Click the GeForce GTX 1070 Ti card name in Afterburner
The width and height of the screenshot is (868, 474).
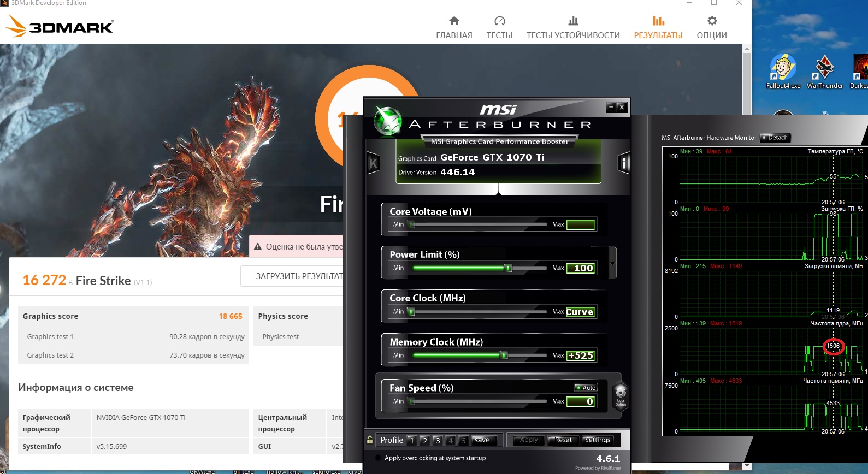point(492,157)
